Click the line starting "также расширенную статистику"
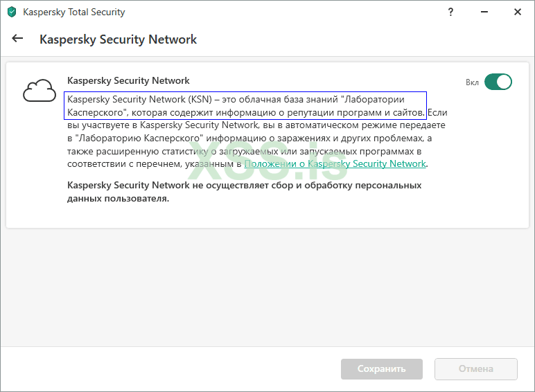This screenshot has height=392, width=535. coord(245,151)
